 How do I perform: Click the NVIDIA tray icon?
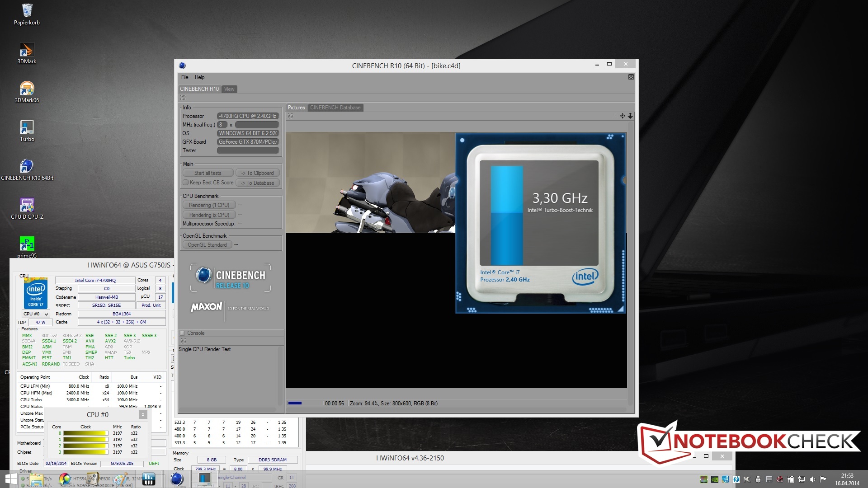point(714,479)
